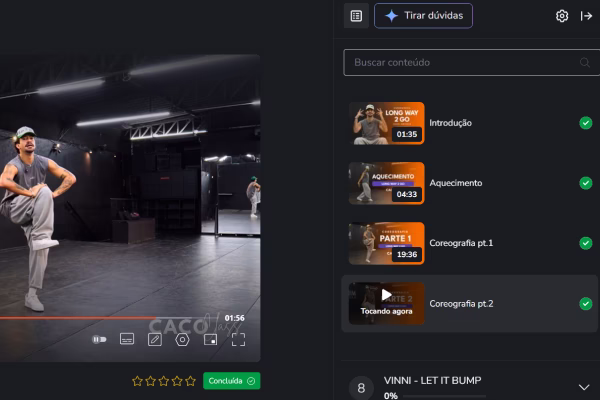Enter fullscreen video mode
Screen dimensions: 600x400
238,339
